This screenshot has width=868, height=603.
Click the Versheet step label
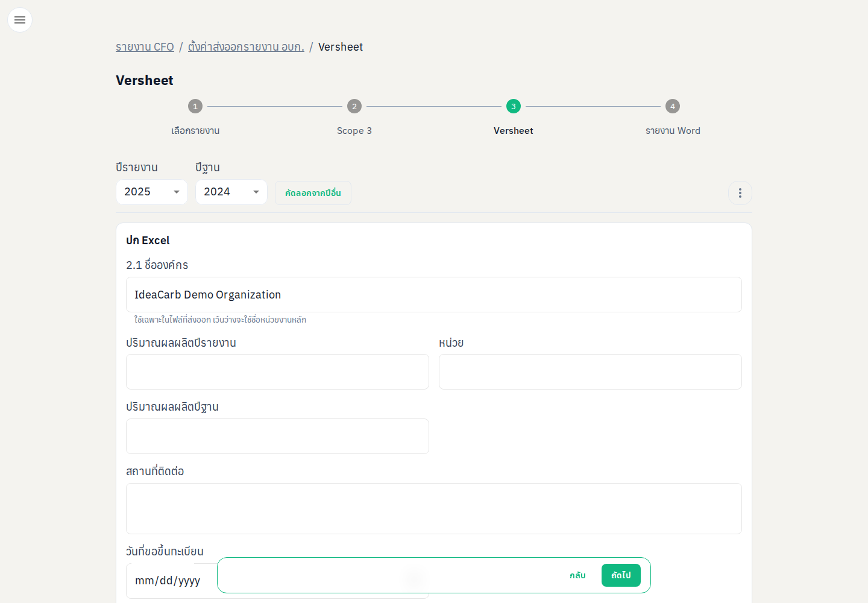click(514, 131)
